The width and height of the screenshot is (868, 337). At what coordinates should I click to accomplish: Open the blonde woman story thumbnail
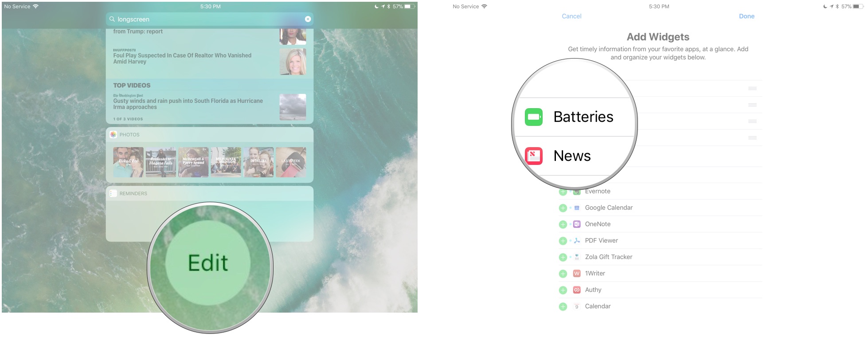click(x=293, y=62)
